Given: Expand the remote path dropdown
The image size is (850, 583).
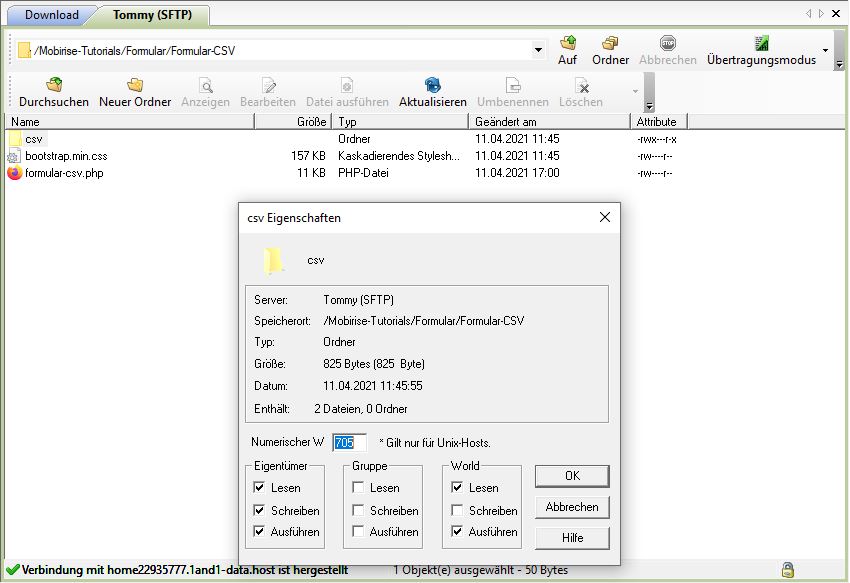Looking at the screenshot, I should coord(538,50).
